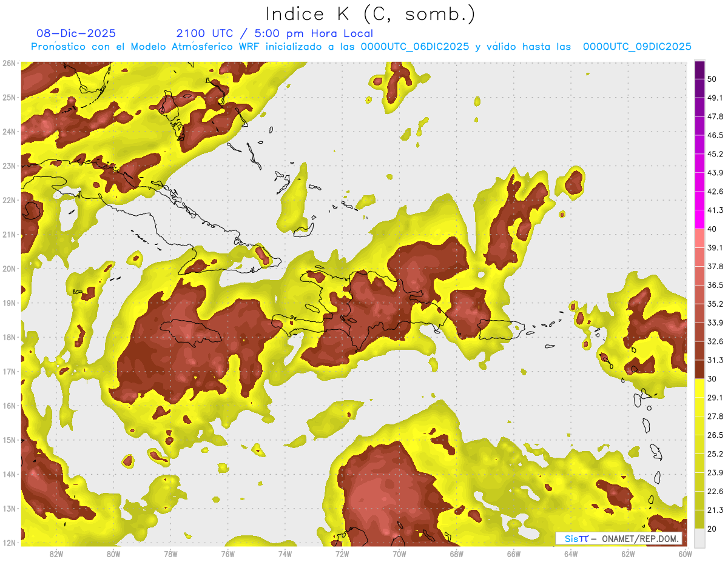Click the '60W' longitude axis label
The width and height of the screenshot is (728, 562).
(685, 554)
